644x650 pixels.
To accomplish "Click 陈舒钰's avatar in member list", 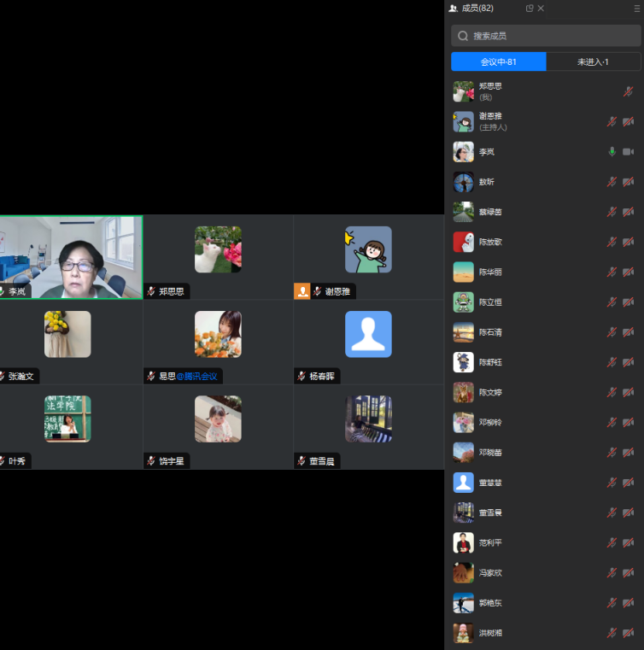I will (x=463, y=362).
